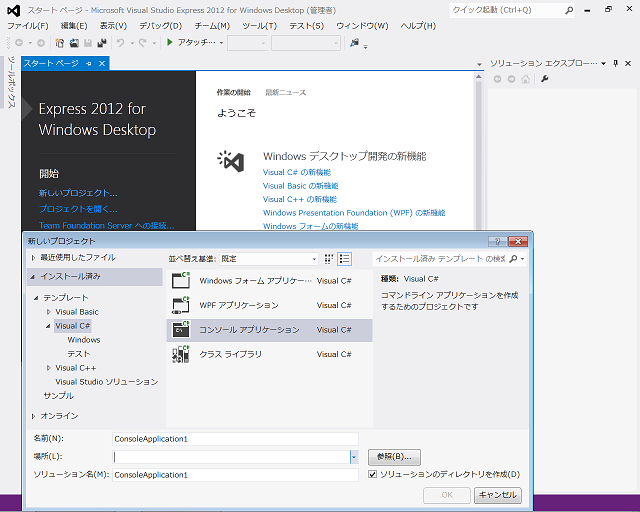The width and height of the screenshot is (640, 512).
Task: Pin the Solution Explorer panel
Action: [616, 63]
